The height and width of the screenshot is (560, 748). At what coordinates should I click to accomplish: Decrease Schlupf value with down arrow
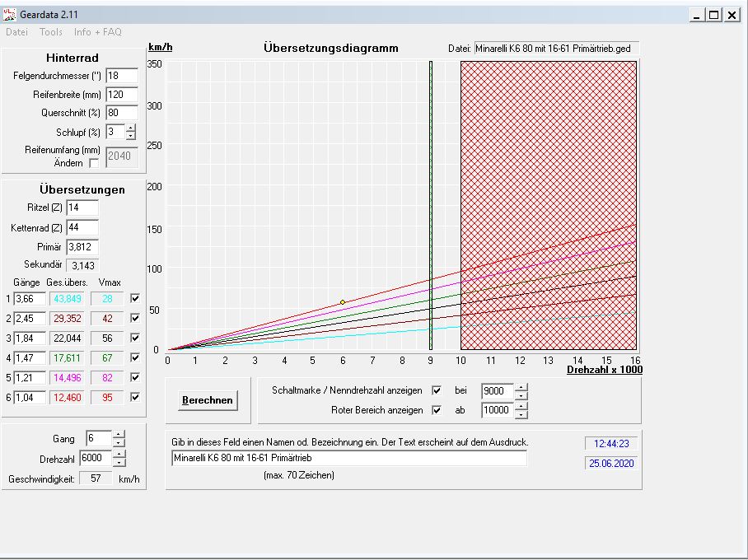pyautogui.click(x=130, y=135)
